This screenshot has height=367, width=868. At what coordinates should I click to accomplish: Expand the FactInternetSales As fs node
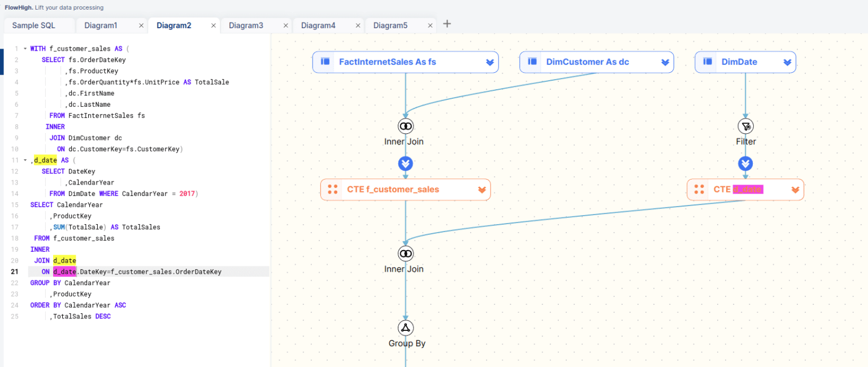[490, 62]
